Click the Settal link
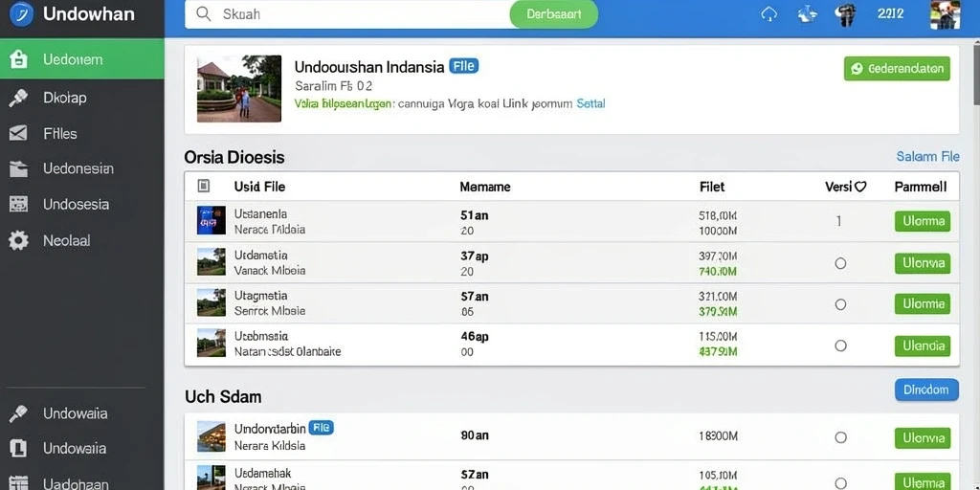 (x=590, y=103)
